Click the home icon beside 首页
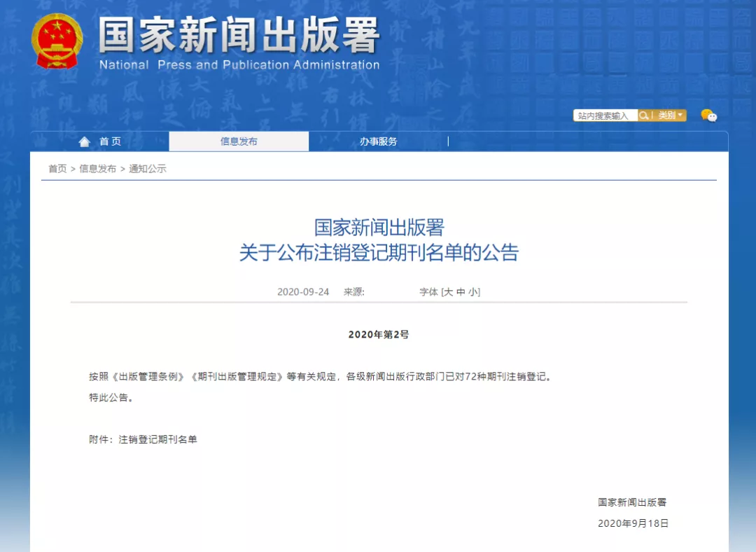Image resolution: width=756 pixels, height=552 pixels. coord(85,142)
